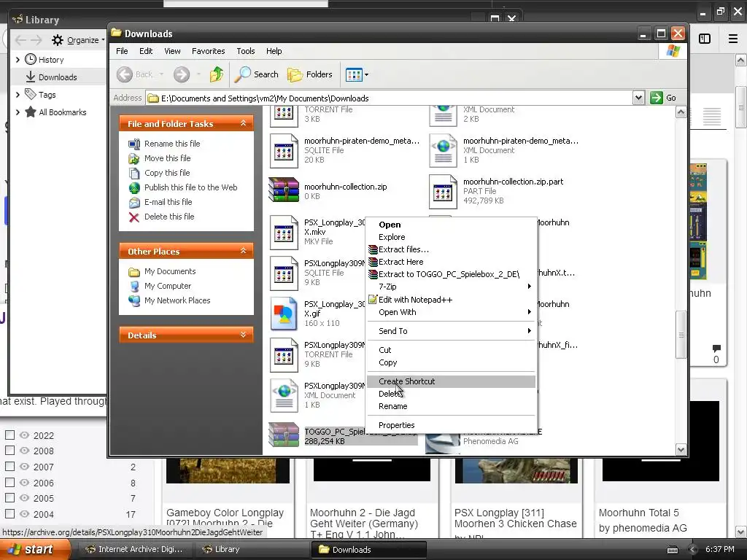This screenshot has height=560, width=747.
Task: Click the address path field
Action: coord(390,98)
